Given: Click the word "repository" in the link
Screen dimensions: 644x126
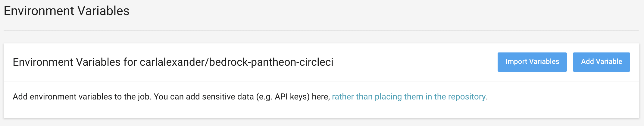Looking at the screenshot, I should click(x=467, y=97).
